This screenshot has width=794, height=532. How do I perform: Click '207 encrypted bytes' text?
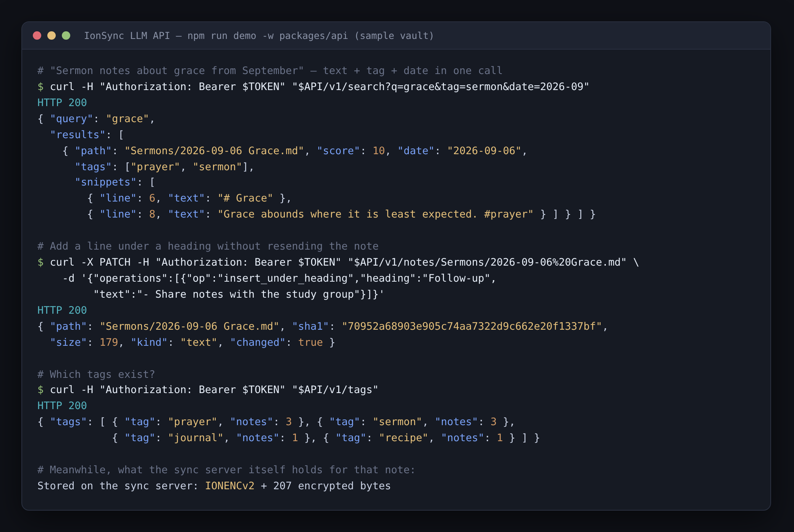(332, 486)
